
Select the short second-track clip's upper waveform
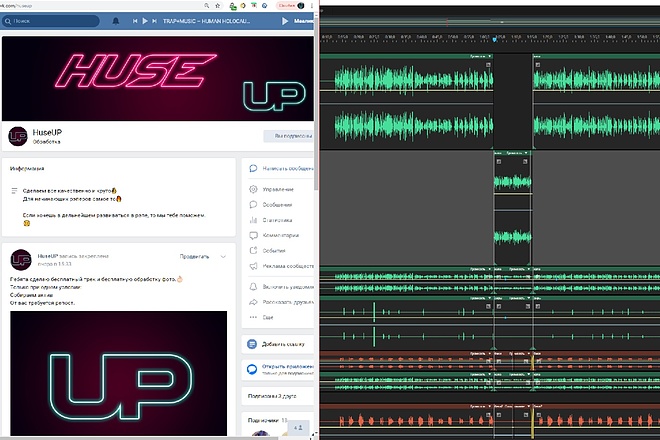(x=512, y=182)
